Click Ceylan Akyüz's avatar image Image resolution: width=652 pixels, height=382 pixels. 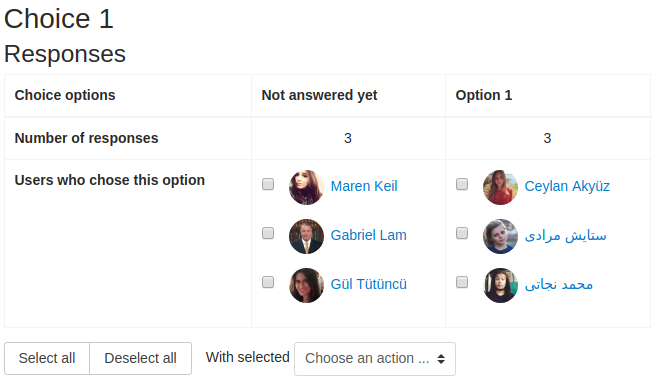click(500, 187)
